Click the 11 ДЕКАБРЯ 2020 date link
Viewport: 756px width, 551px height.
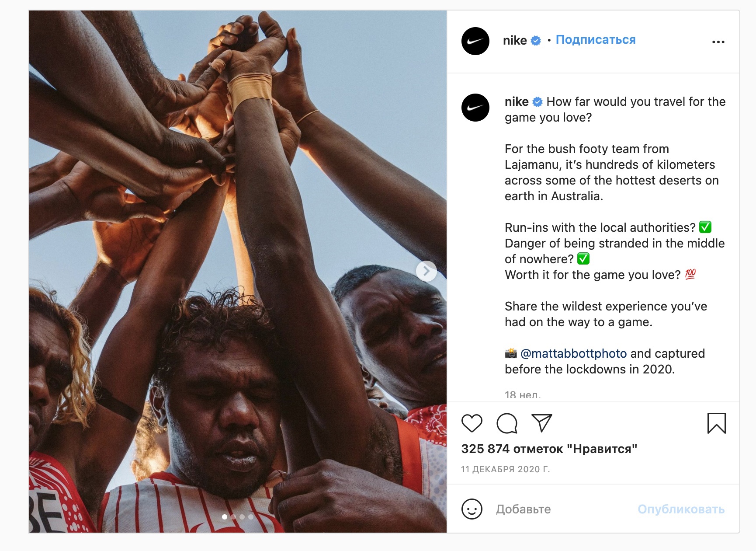pos(505,469)
